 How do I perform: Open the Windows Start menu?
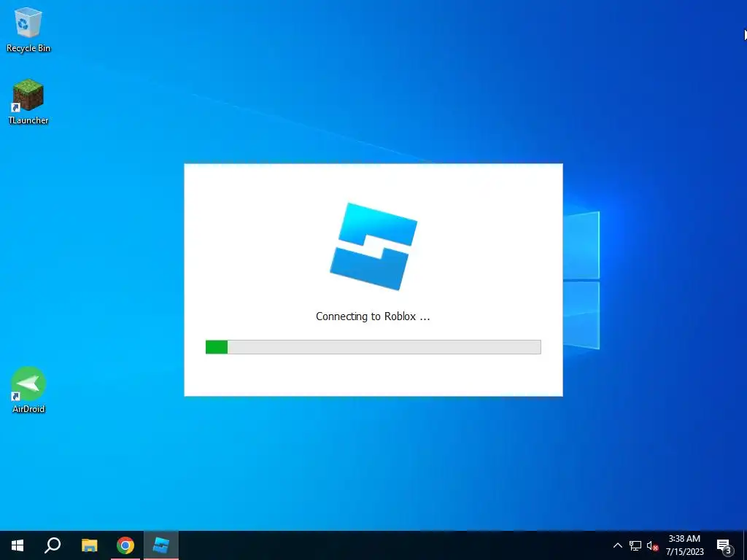tap(18, 545)
